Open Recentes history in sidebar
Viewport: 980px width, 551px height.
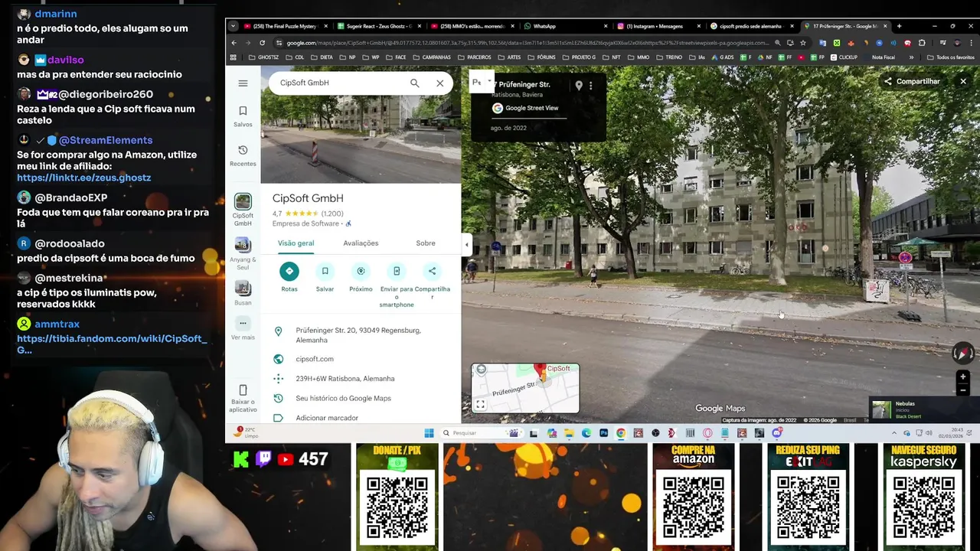coord(243,155)
